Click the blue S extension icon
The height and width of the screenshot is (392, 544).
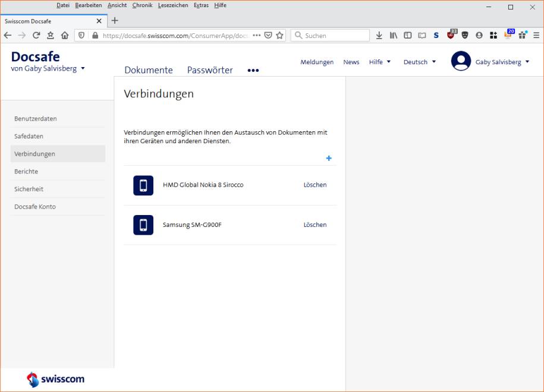pos(436,36)
